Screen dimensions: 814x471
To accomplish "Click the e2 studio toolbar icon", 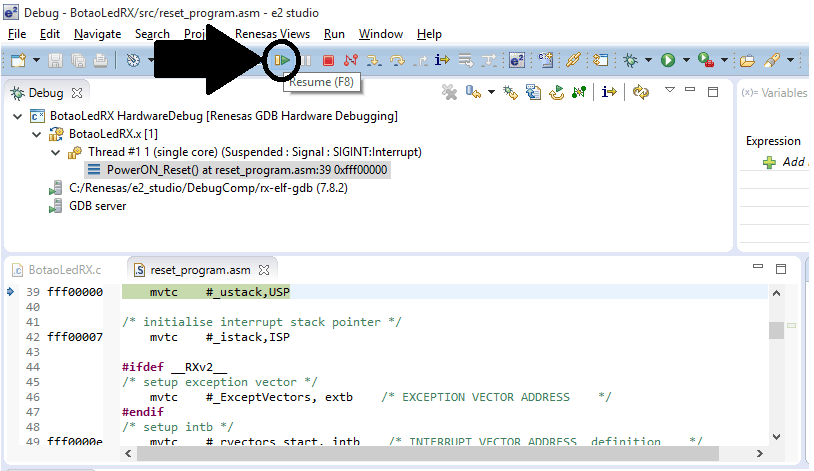I will pyautogui.click(x=517, y=60).
